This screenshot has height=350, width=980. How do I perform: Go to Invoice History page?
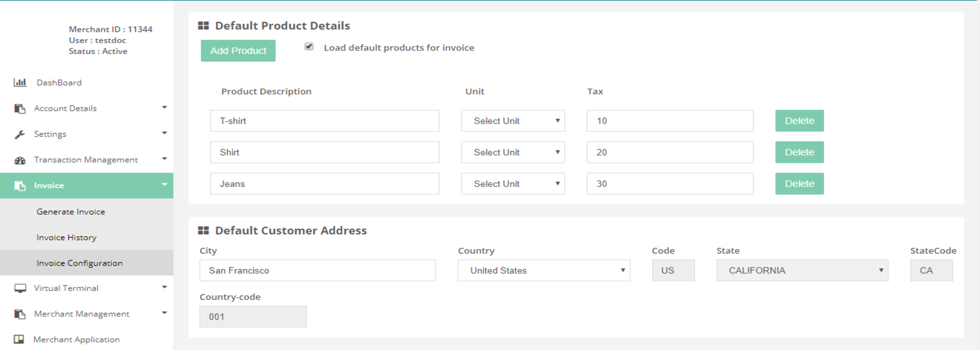coord(66,237)
